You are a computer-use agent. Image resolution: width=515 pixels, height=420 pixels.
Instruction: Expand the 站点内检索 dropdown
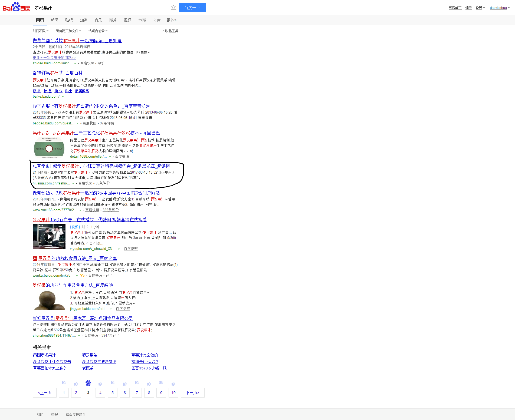[x=98, y=31]
